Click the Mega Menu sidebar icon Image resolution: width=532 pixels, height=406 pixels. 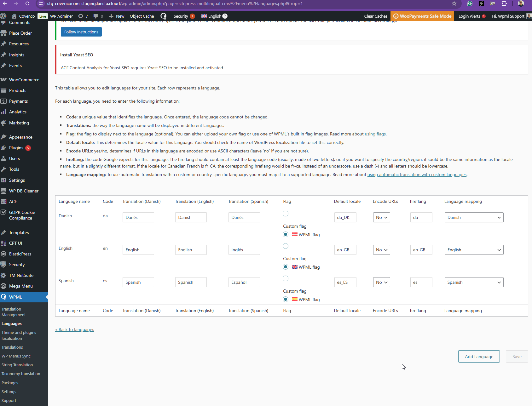(x=3, y=286)
